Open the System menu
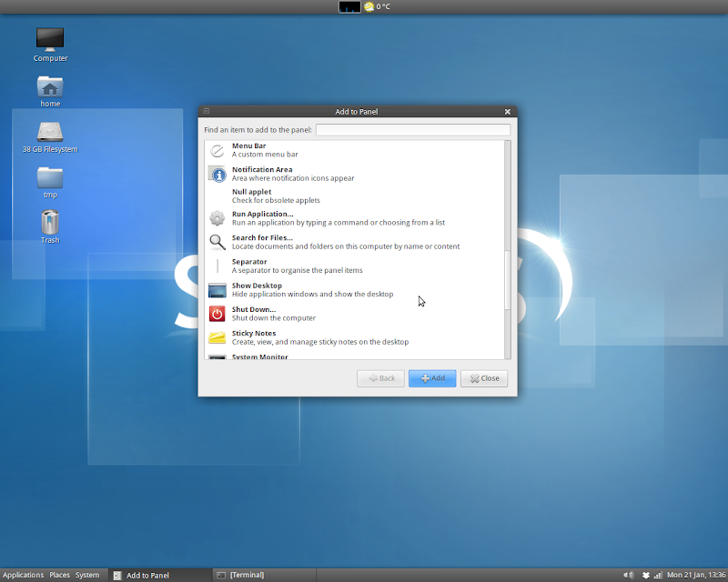728x582 pixels. point(87,575)
